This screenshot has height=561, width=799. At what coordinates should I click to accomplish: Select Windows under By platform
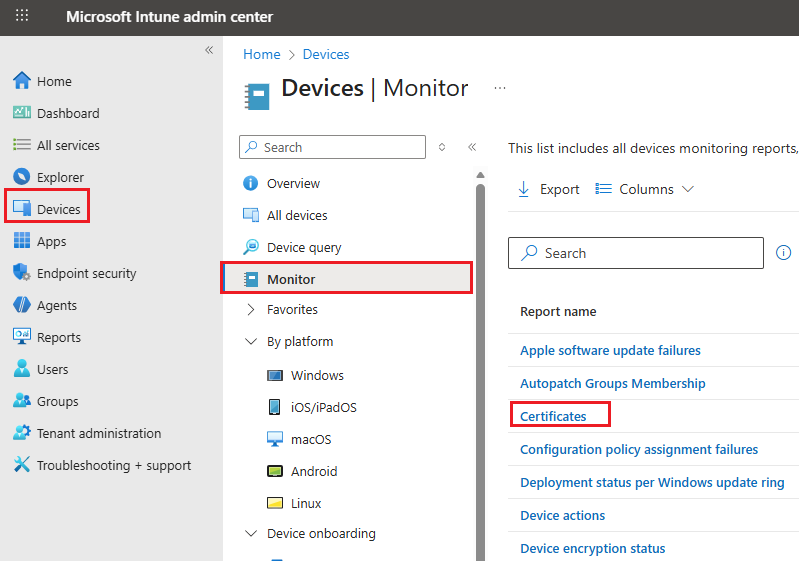317,375
